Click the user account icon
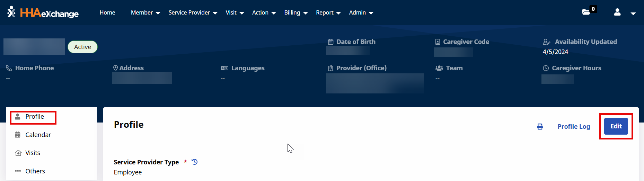Viewport: 644px width, 181px height. point(617,12)
